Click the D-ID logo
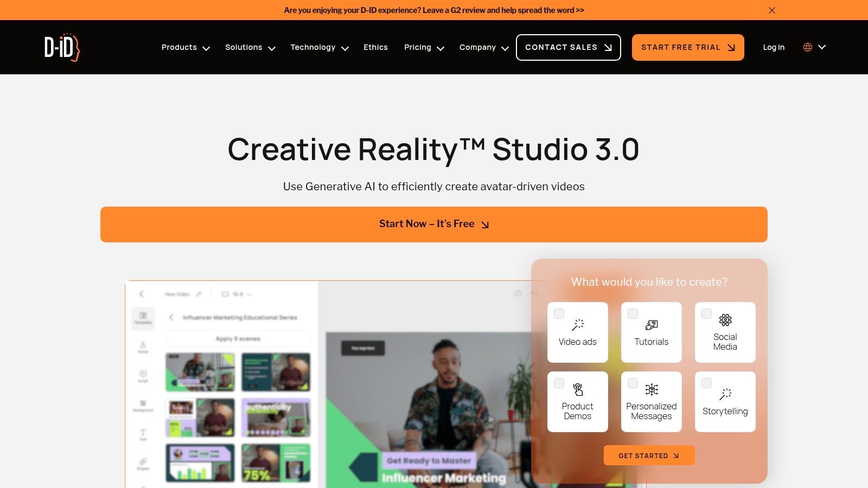This screenshot has height=488, width=868. 61,47
